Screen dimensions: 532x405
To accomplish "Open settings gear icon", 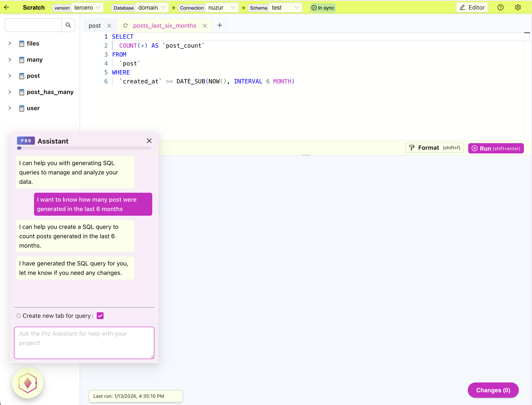I will pyautogui.click(x=518, y=7).
